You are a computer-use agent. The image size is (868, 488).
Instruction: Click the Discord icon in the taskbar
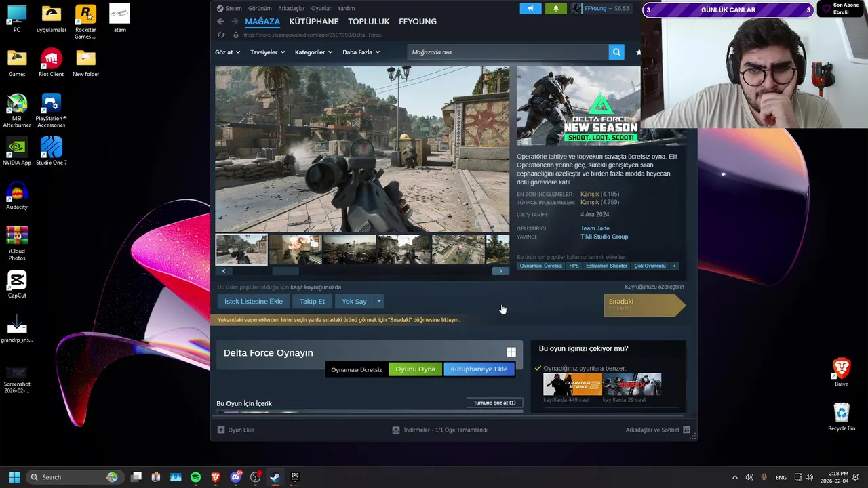pos(235,477)
